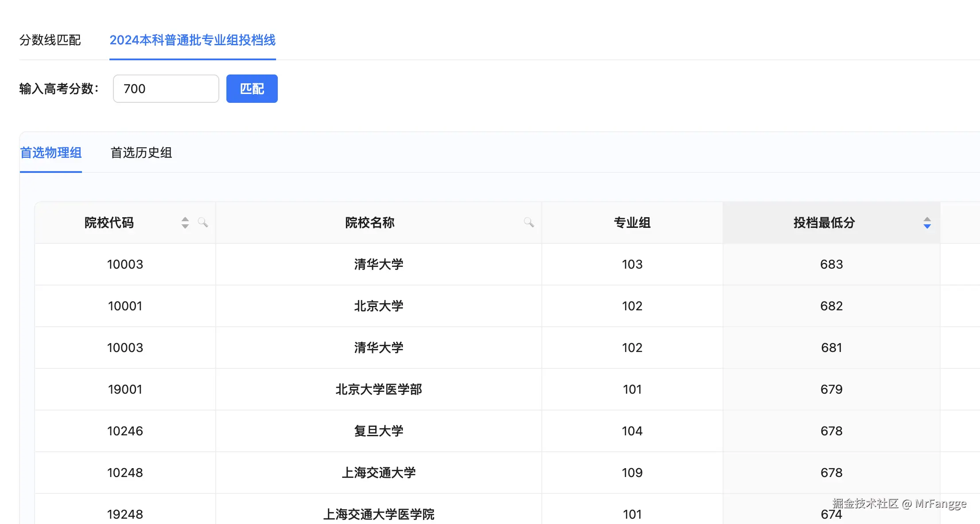Click the search icon in 院校代码 column
Viewport: 980px width, 524px height.
coord(203,222)
